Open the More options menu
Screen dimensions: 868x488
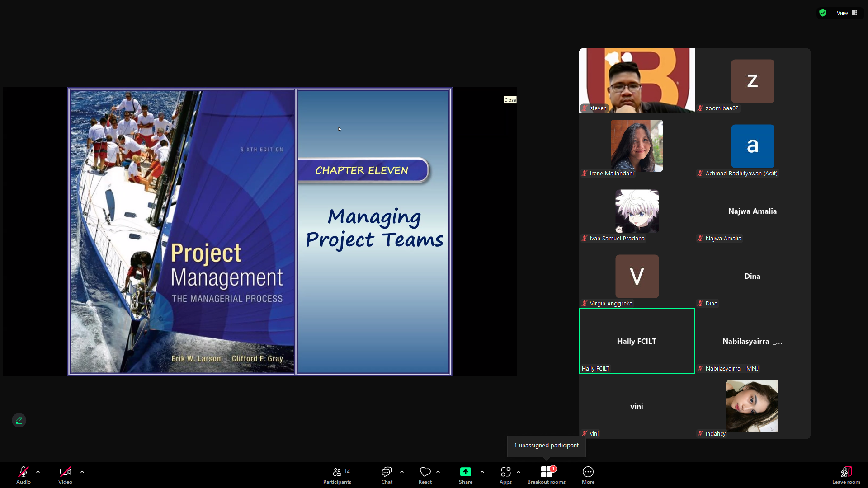pyautogui.click(x=588, y=476)
